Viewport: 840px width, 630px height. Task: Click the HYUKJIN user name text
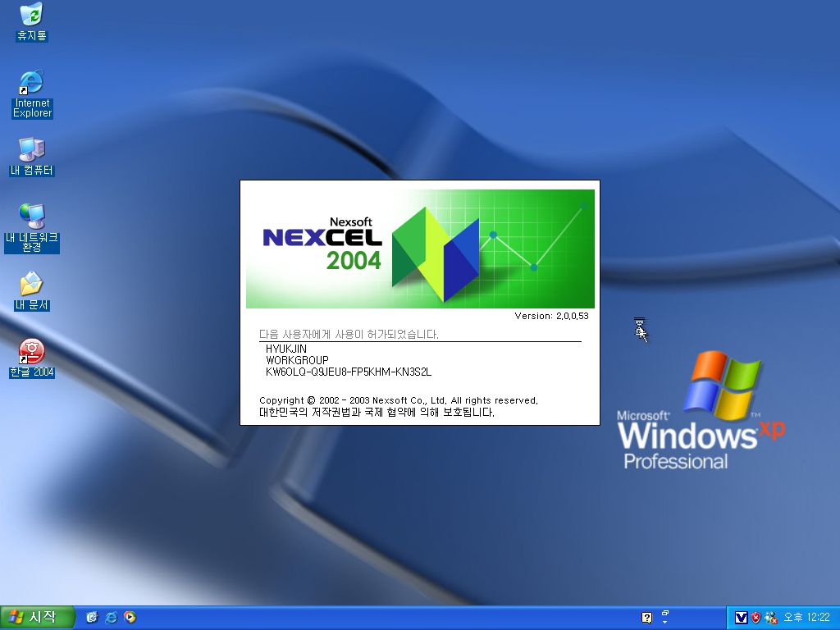[286, 349]
